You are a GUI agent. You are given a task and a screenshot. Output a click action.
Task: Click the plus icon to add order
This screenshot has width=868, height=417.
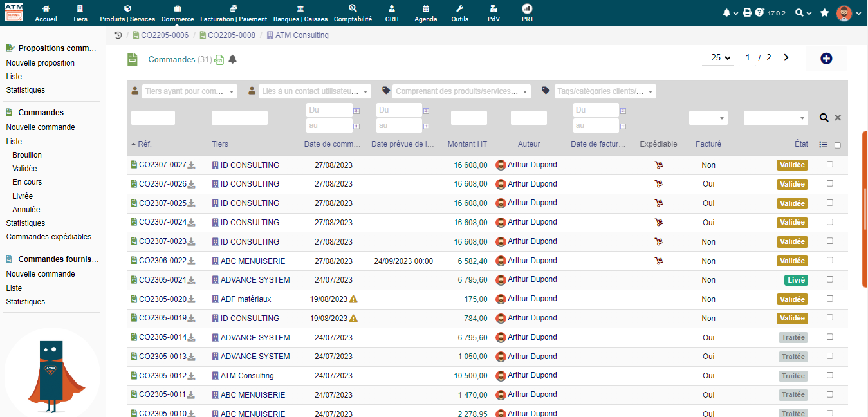[826, 59]
